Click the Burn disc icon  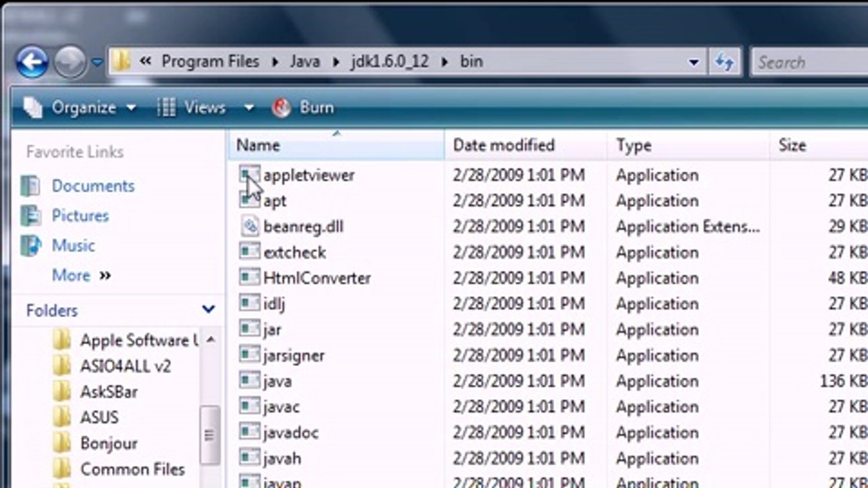point(281,107)
